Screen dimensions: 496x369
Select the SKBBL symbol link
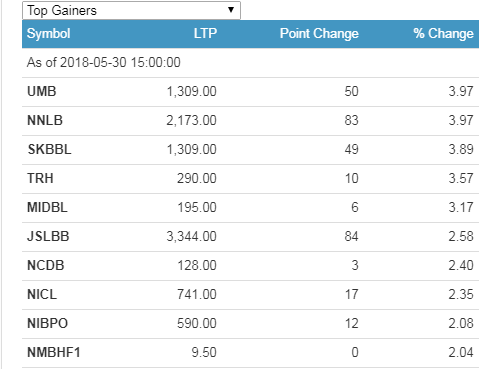point(49,149)
